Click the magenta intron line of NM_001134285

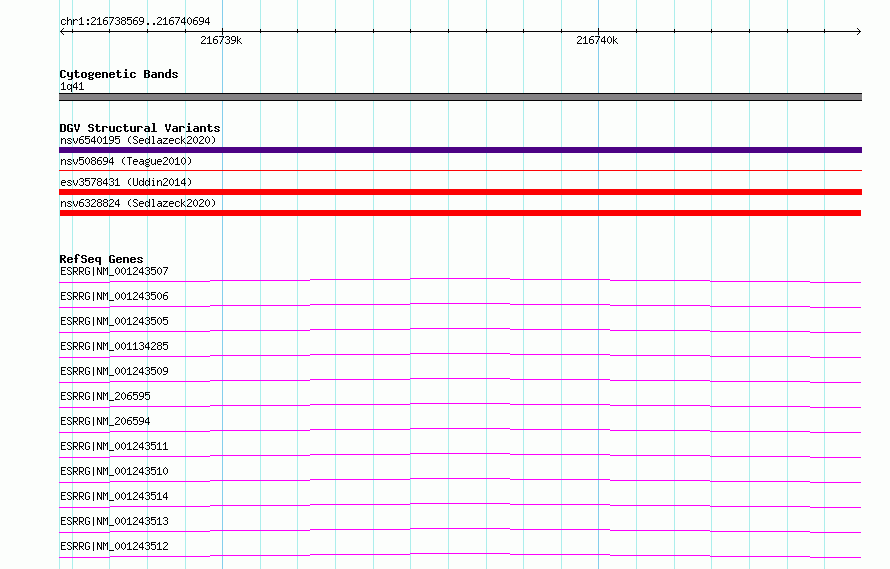click(x=460, y=355)
